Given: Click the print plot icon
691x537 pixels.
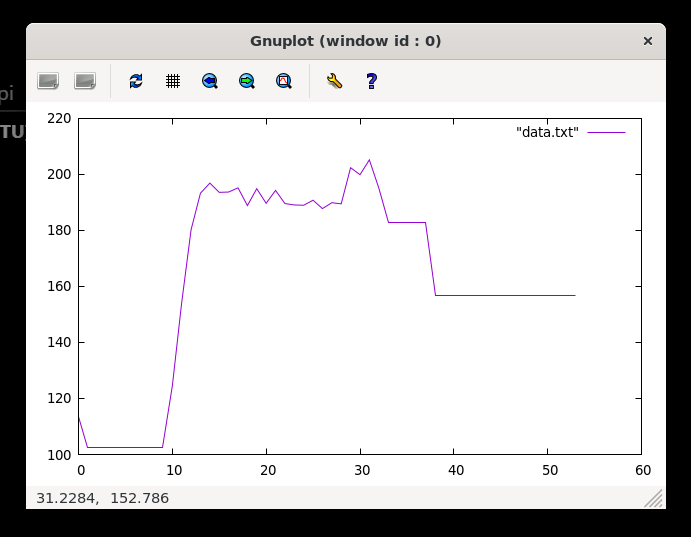Looking at the screenshot, I should (x=85, y=81).
